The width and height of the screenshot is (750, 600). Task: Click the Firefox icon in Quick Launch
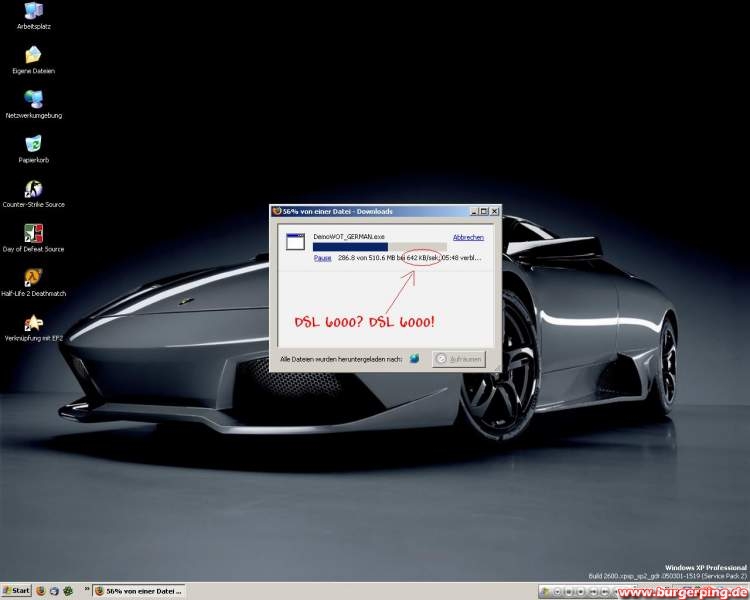click(x=41, y=591)
